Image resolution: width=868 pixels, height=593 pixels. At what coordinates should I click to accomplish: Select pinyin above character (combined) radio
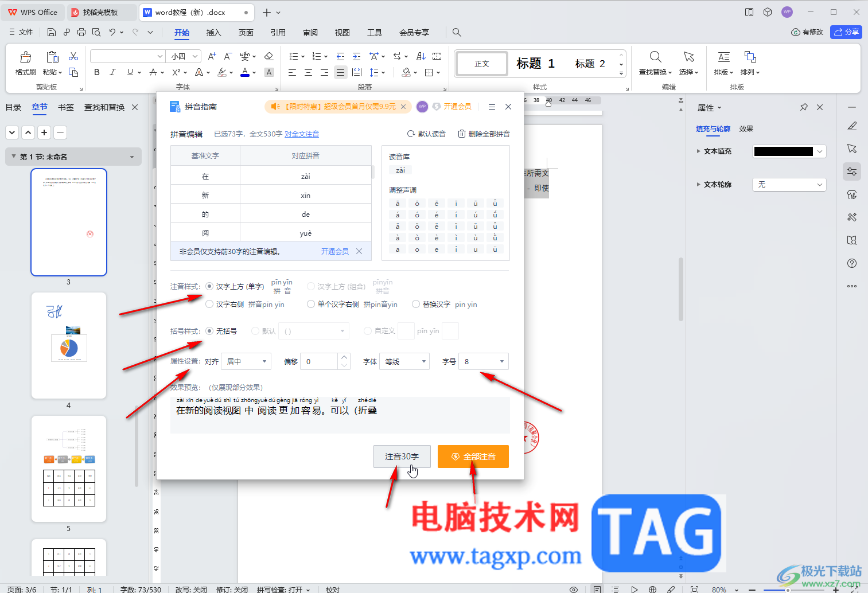tap(311, 286)
